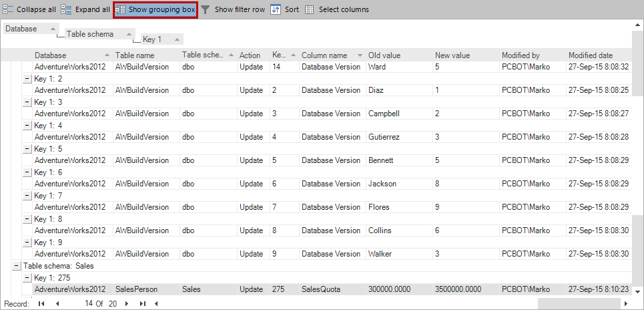Go to the first record
Screen dimensions: 644x310
(x=41, y=304)
